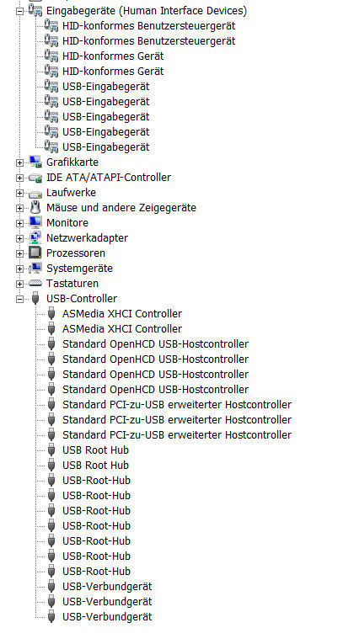Select the first USB Root Hub entry
This screenshot has height=644, width=343.
coord(95,450)
